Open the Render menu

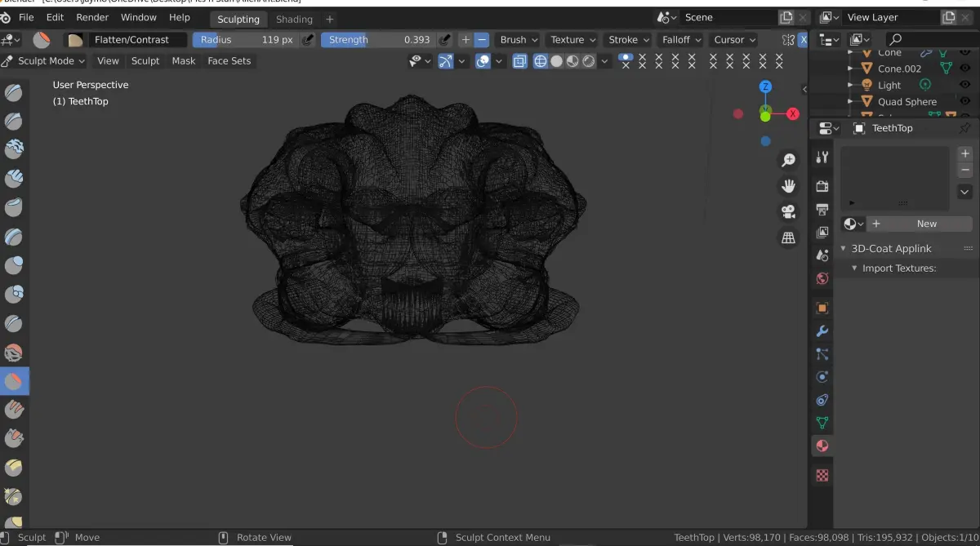click(92, 17)
